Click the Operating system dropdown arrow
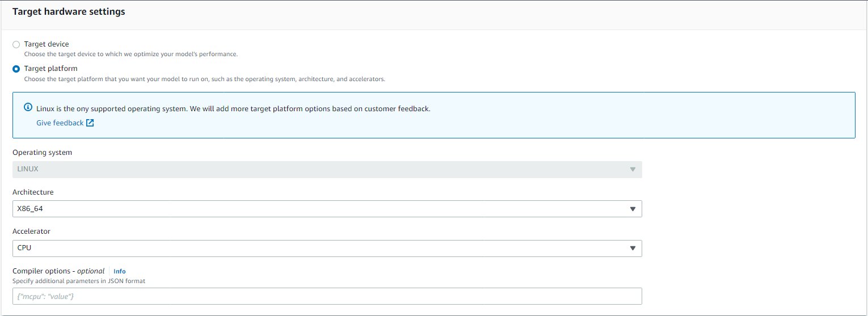 (633, 170)
